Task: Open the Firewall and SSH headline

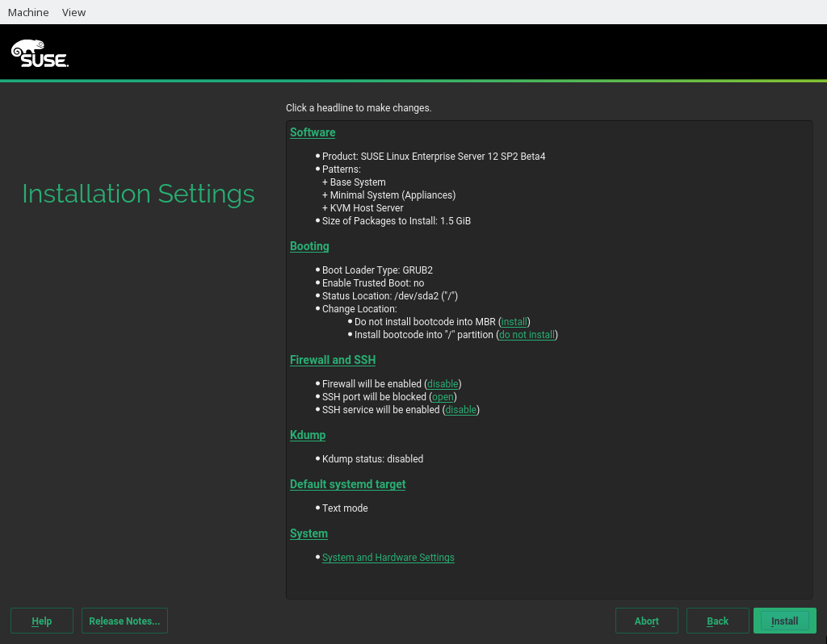Action: (333, 360)
